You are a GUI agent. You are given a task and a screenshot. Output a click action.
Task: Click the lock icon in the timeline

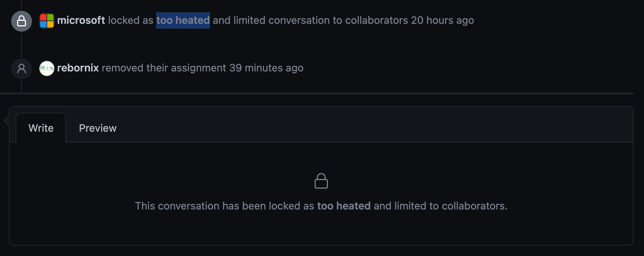pyautogui.click(x=22, y=21)
